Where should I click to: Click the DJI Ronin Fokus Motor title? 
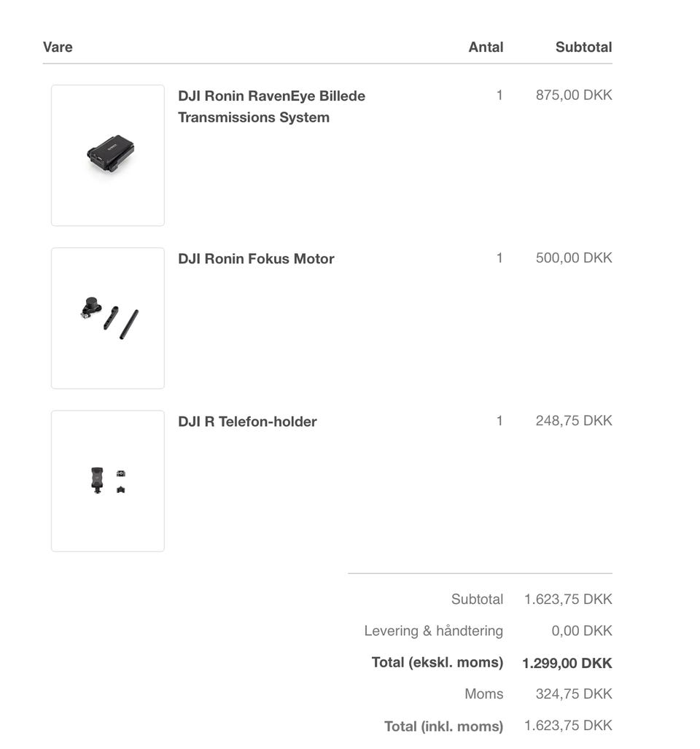256,259
